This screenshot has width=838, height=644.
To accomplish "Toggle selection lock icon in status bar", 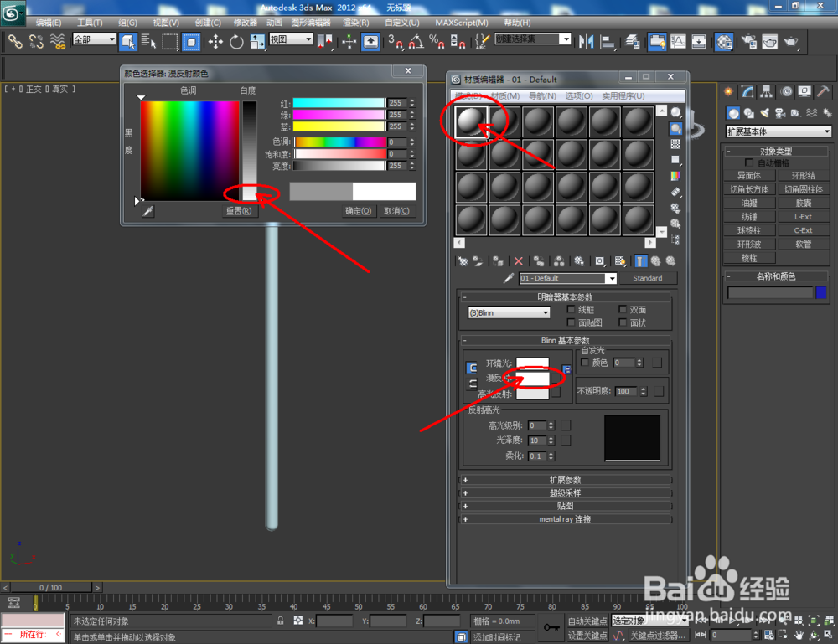I will 281,621.
